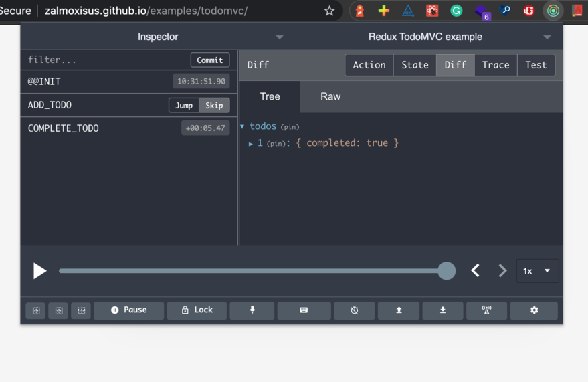
Task: Select the COMPLETE_TODO action row
Action: (x=129, y=128)
